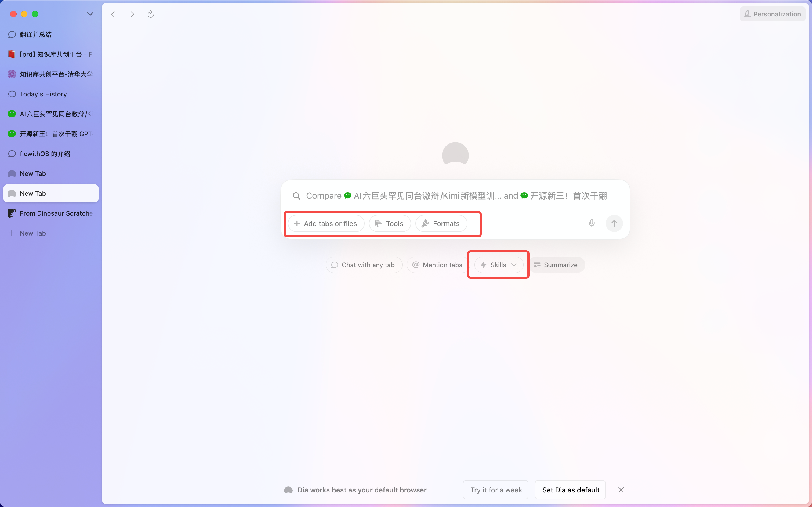Dismiss the default browser banner
Screen dimensions: 812x507
tap(621, 490)
